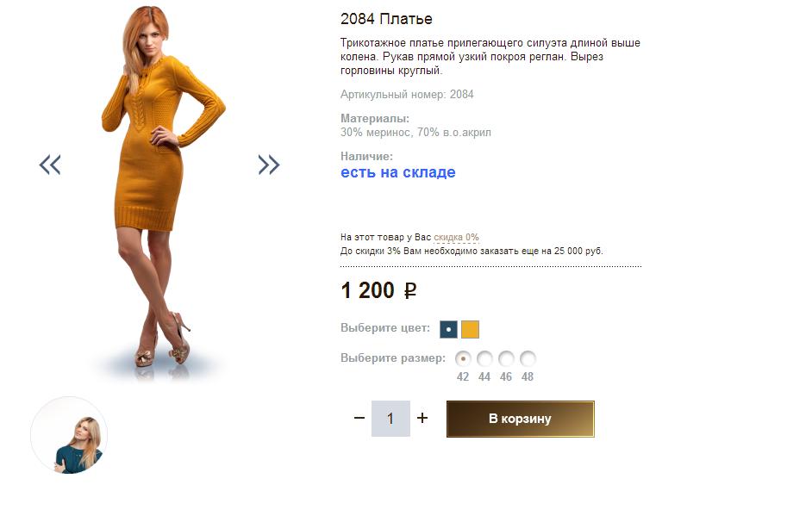Show the previous product photo
Viewport: 812px width, 516px height.
click(x=50, y=165)
